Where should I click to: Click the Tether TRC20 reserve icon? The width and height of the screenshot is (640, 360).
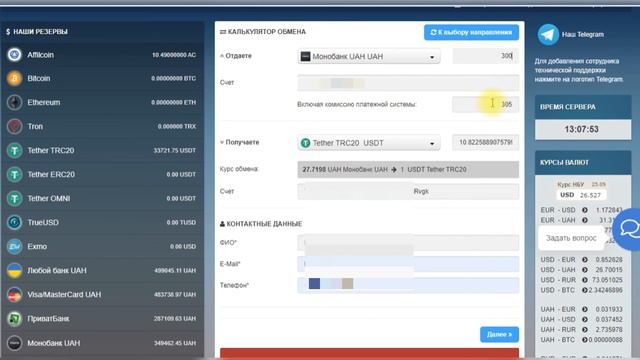point(14,151)
